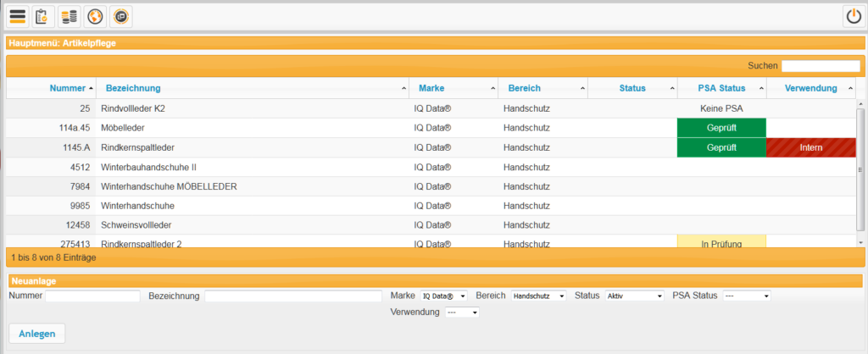Click the yellow In Prüfung cell
Viewport: 868px width, 354px height.
[722, 241]
